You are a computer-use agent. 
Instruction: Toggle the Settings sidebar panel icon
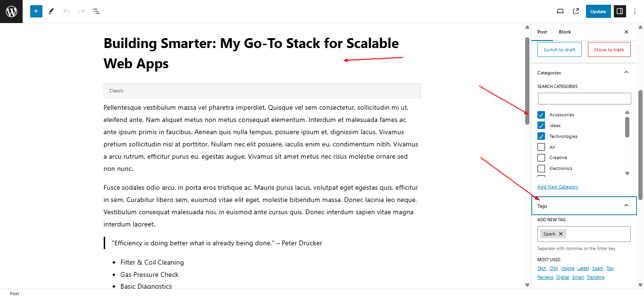click(x=620, y=11)
